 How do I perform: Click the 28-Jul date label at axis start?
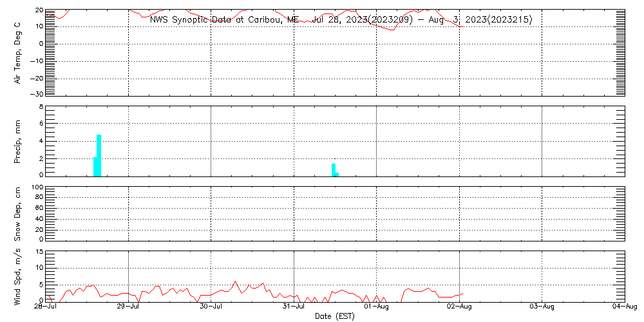[46, 307]
